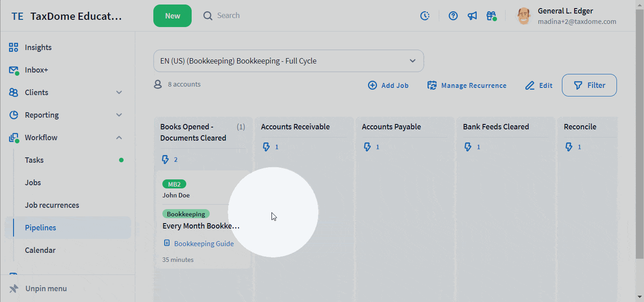Click the gift box icon
This screenshot has height=302, width=644.
491,16
